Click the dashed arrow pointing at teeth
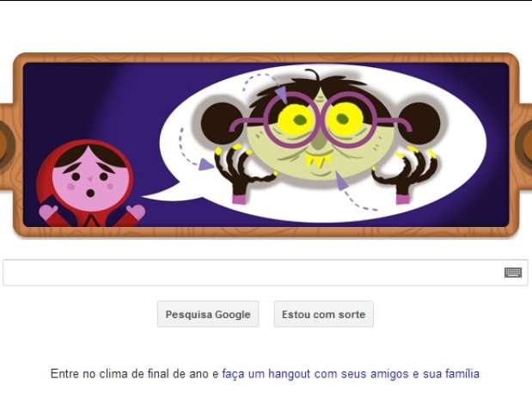This screenshot has width=532, height=399. [355, 191]
